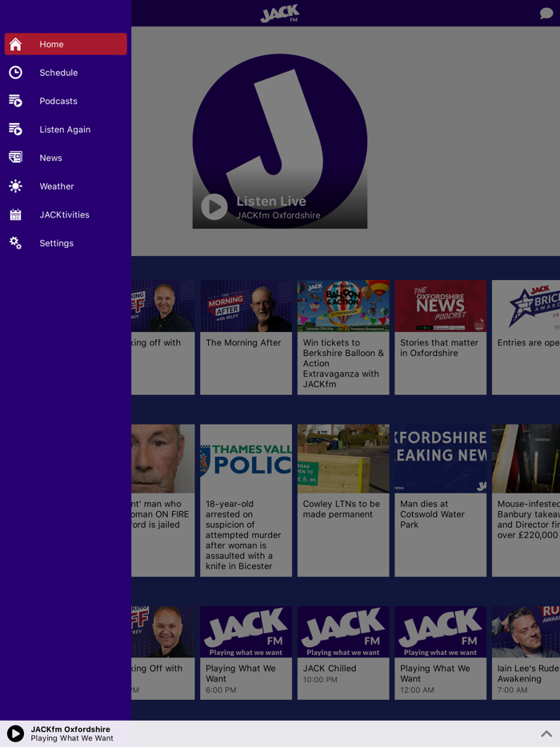560x747 pixels.
Task: Click the Weather sun icon
Action: click(x=15, y=186)
